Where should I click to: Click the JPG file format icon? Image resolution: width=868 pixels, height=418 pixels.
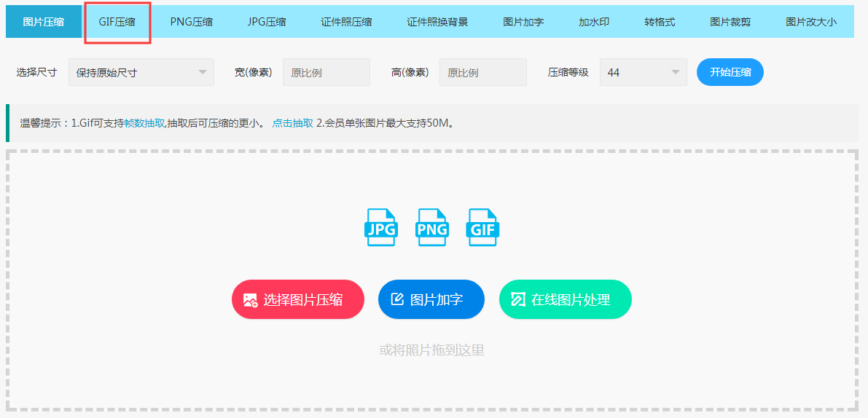pyautogui.click(x=380, y=227)
